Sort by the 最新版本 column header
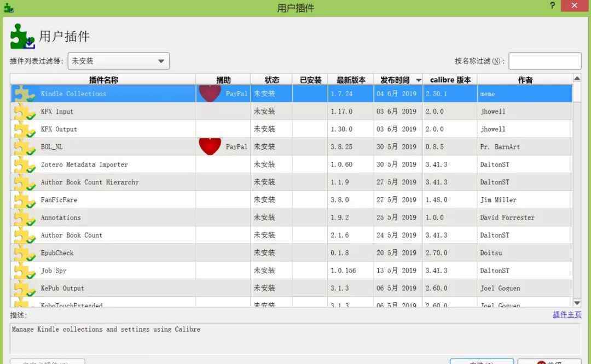Screen dimensions: 591x364 point(351,80)
